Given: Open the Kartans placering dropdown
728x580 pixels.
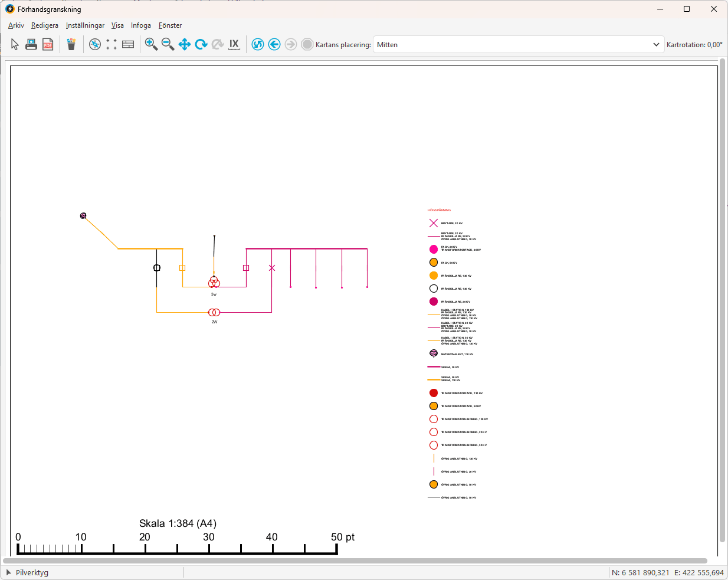Looking at the screenshot, I should tap(519, 45).
